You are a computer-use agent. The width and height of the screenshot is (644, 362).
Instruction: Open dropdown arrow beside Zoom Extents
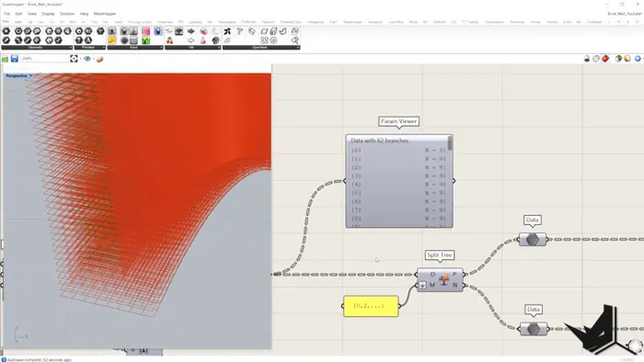point(80,59)
